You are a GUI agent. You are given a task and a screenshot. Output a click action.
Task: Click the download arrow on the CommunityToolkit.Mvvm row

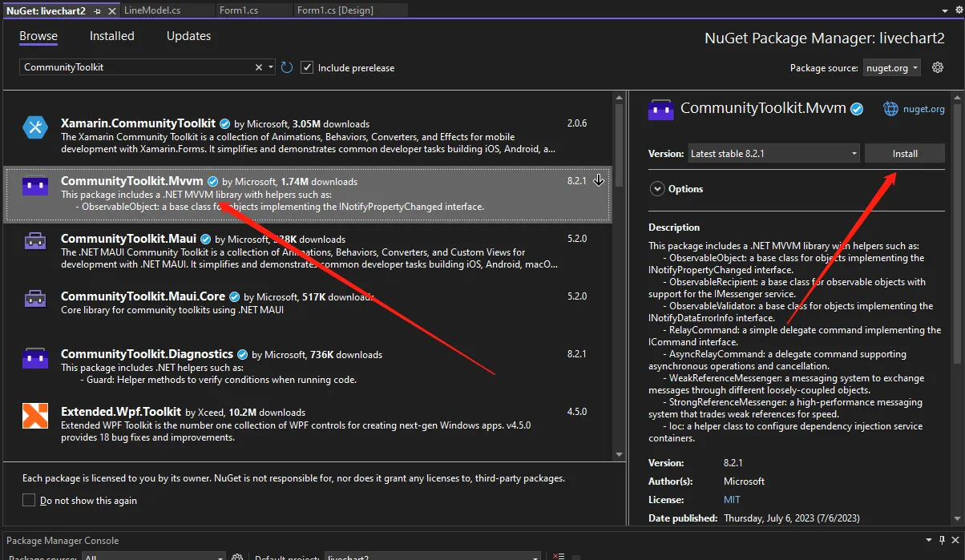pyautogui.click(x=598, y=181)
